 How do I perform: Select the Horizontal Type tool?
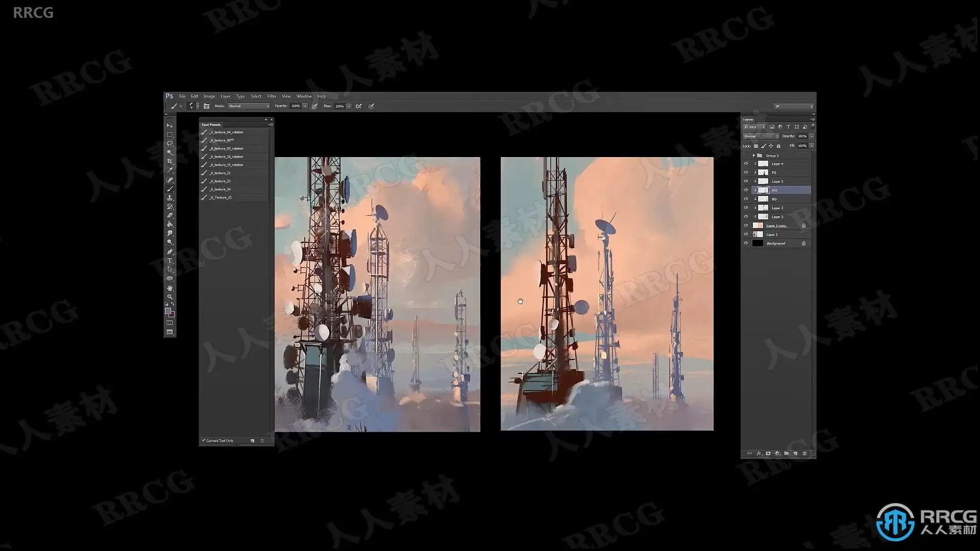pyautogui.click(x=170, y=261)
